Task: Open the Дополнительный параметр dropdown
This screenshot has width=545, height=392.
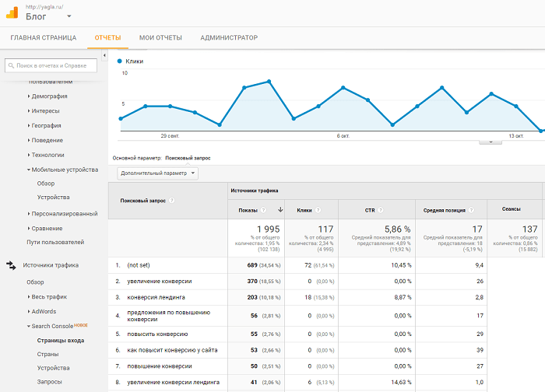Action: (157, 173)
